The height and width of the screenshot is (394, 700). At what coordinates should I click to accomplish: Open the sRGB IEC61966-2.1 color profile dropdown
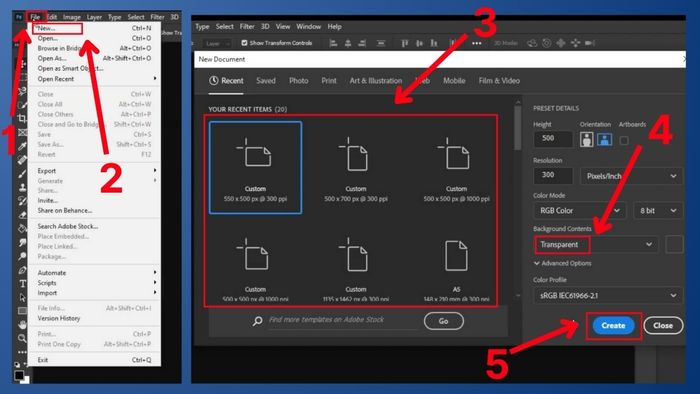tap(608, 295)
